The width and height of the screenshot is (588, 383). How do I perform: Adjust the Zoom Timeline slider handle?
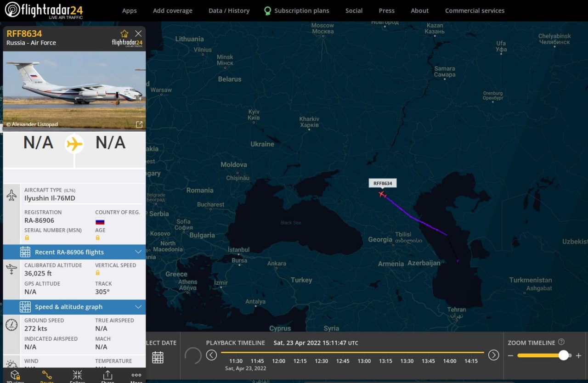pyautogui.click(x=564, y=355)
